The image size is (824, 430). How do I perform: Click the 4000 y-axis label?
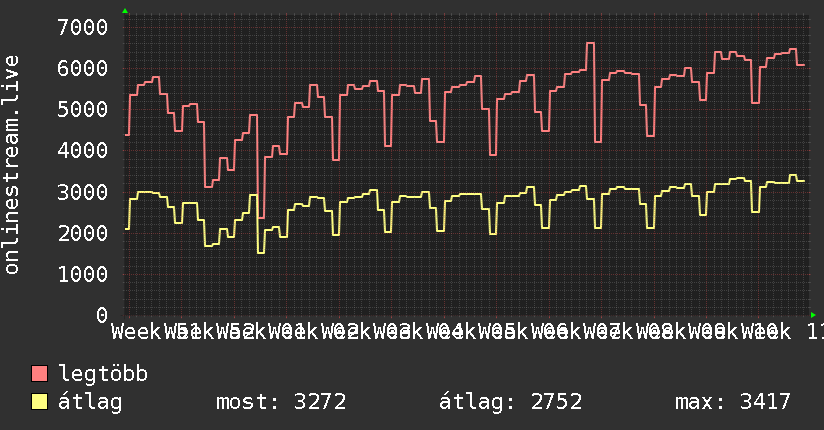point(83,150)
